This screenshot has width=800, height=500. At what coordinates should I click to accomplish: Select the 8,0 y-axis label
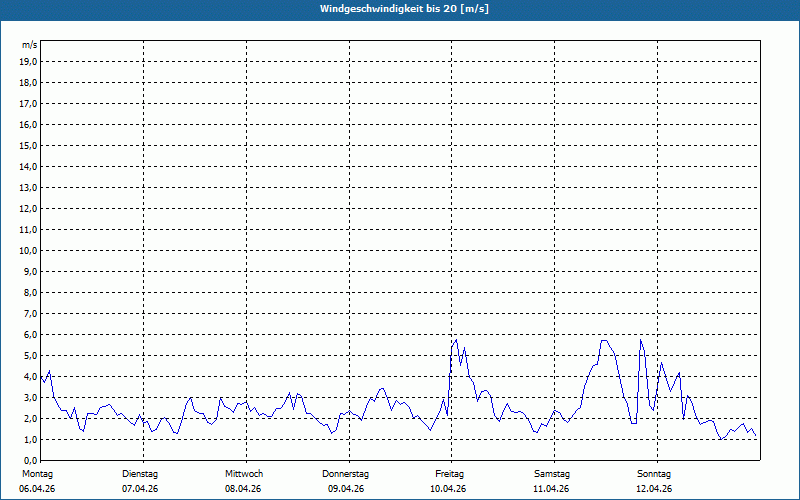(x=30, y=292)
